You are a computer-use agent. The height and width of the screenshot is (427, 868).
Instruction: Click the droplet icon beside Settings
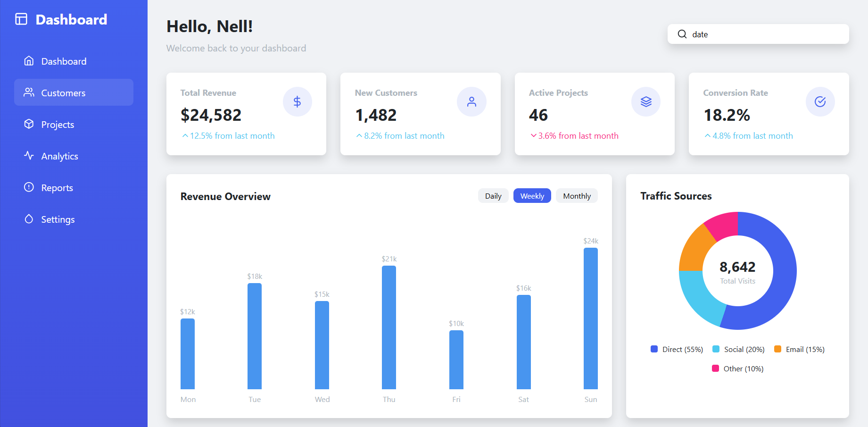coord(29,219)
